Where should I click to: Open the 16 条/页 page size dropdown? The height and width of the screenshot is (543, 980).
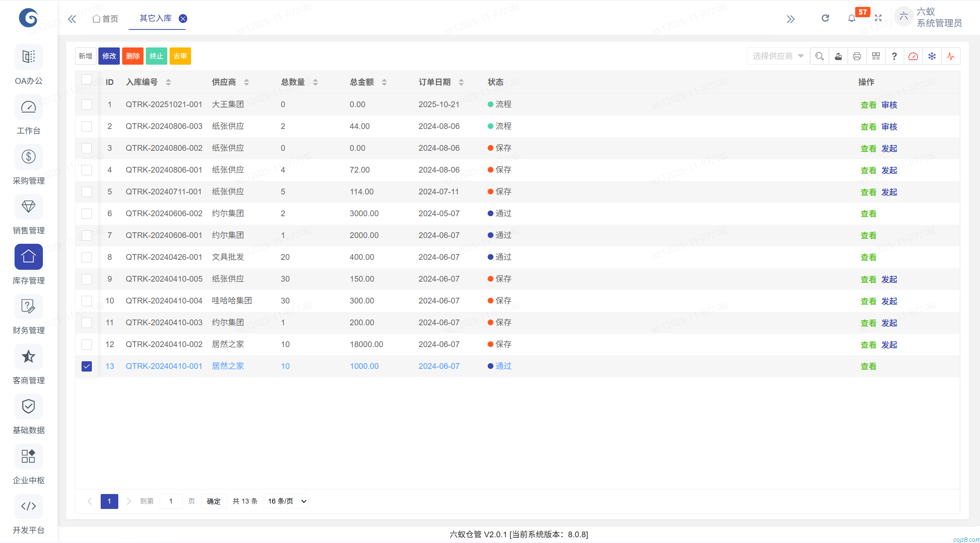coord(286,501)
